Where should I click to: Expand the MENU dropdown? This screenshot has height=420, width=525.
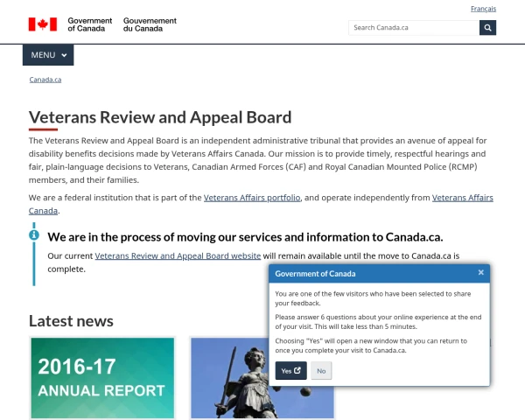pyautogui.click(x=48, y=55)
